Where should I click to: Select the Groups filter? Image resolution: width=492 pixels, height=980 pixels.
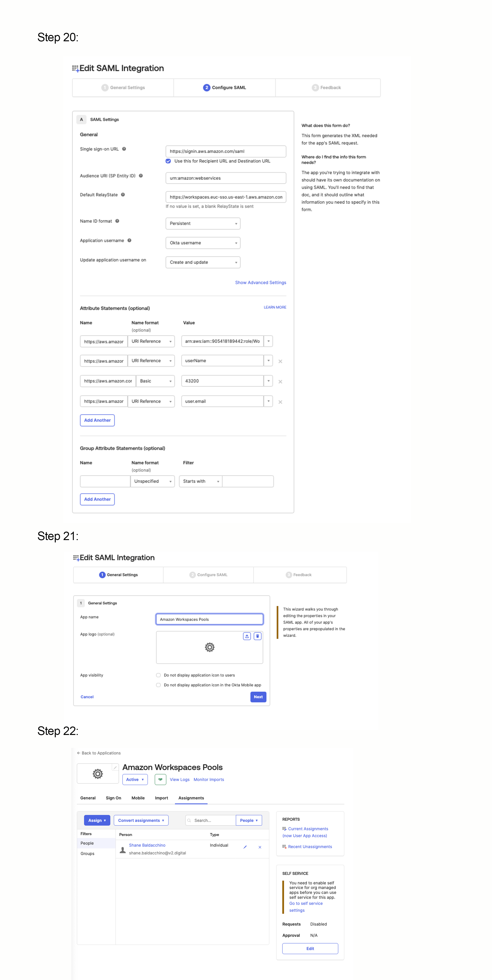click(x=88, y=854)
